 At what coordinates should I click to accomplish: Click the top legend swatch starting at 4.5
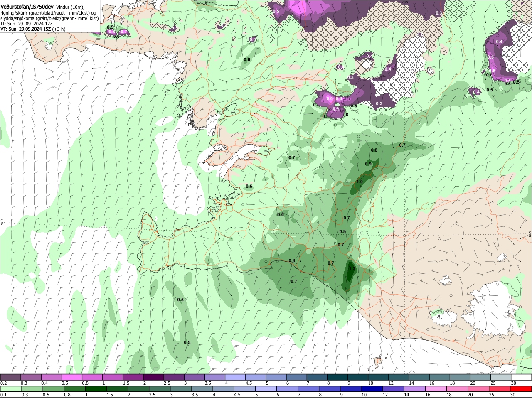click(x=255, y=377)
